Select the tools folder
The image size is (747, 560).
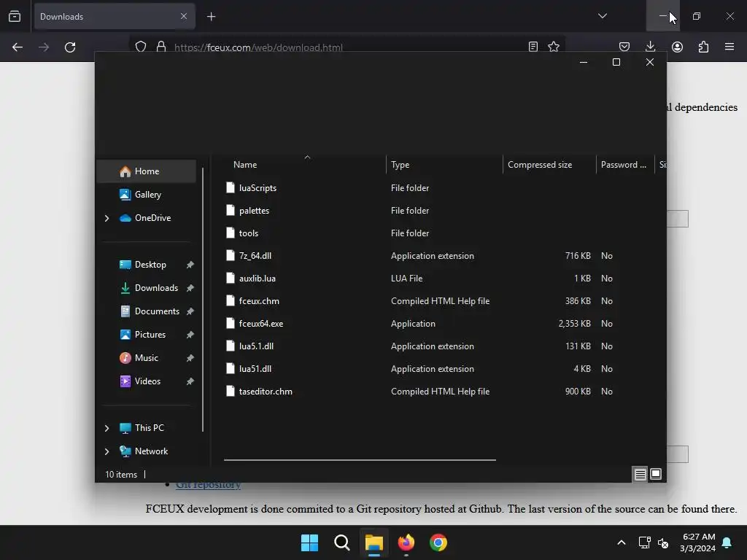[248, 233]
